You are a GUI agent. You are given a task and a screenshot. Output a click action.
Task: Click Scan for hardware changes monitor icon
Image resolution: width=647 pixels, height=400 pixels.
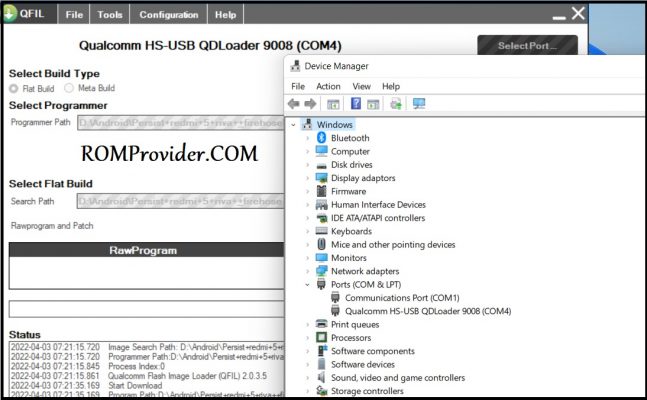pyautogui.click(x=419, y=104)
